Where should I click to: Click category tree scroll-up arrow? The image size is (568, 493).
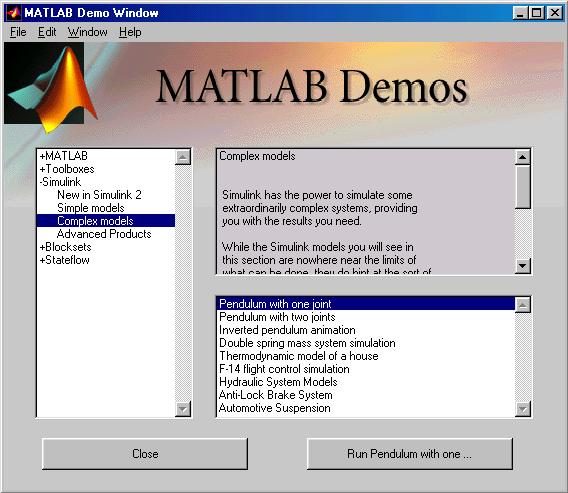[183, 157]
